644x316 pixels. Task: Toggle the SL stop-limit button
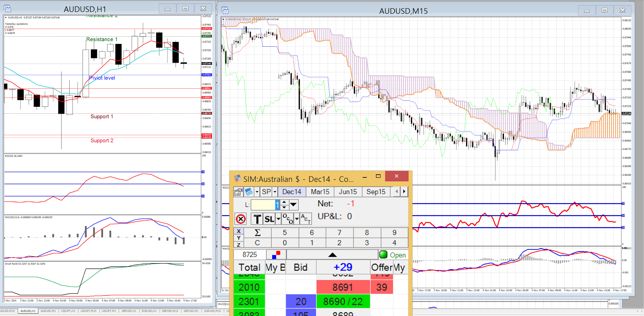[x=269, y=219]
